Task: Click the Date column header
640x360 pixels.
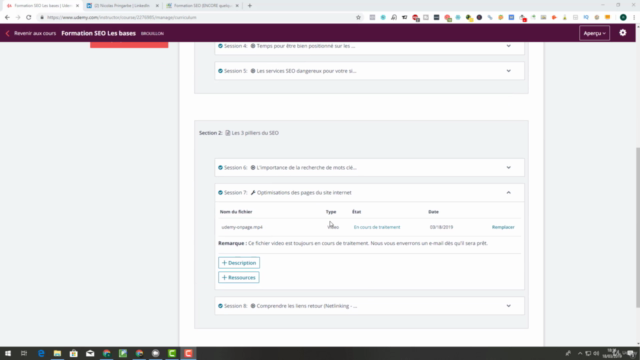Action: [433, 212]
